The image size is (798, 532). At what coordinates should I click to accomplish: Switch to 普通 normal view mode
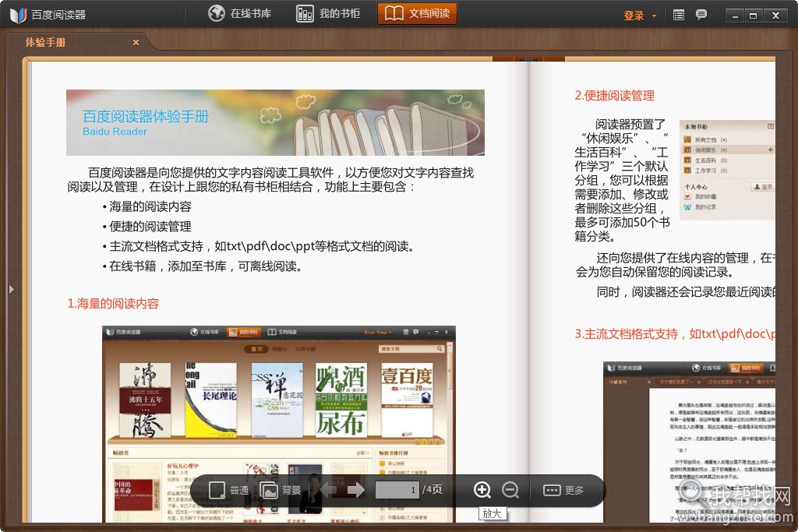click(228, 490)
